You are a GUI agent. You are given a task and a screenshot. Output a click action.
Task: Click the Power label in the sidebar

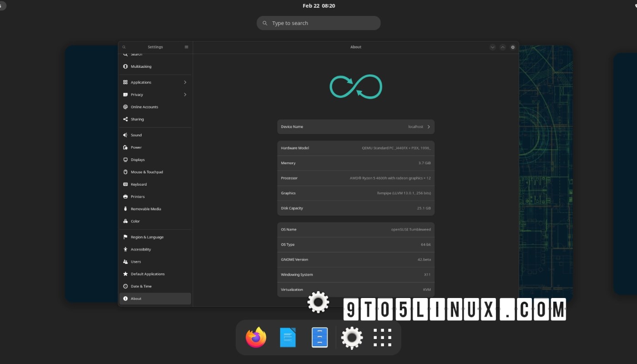click(x=136, y=147)
